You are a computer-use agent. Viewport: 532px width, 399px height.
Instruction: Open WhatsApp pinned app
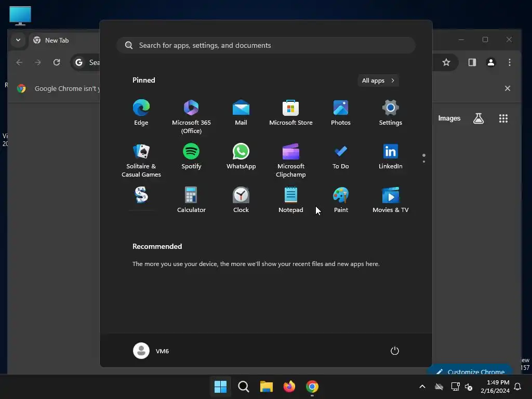[x=241, y=156]
